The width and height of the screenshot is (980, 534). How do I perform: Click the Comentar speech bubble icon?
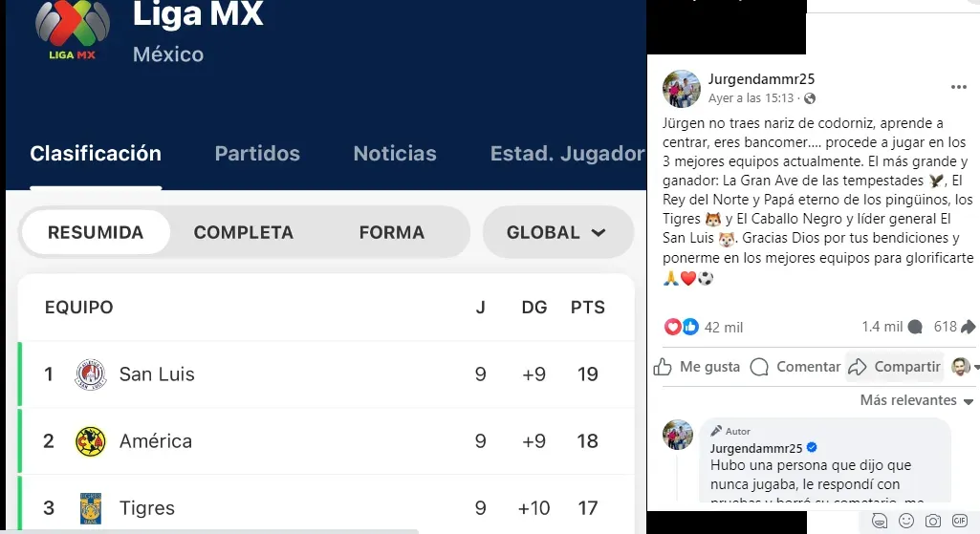tap(759, 367)
